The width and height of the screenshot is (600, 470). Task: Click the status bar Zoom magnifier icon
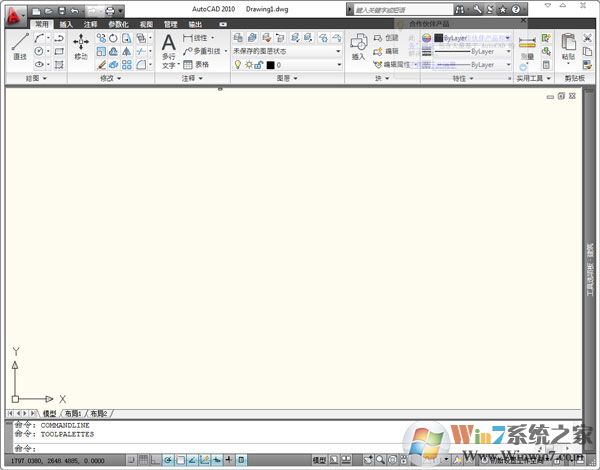380,460
